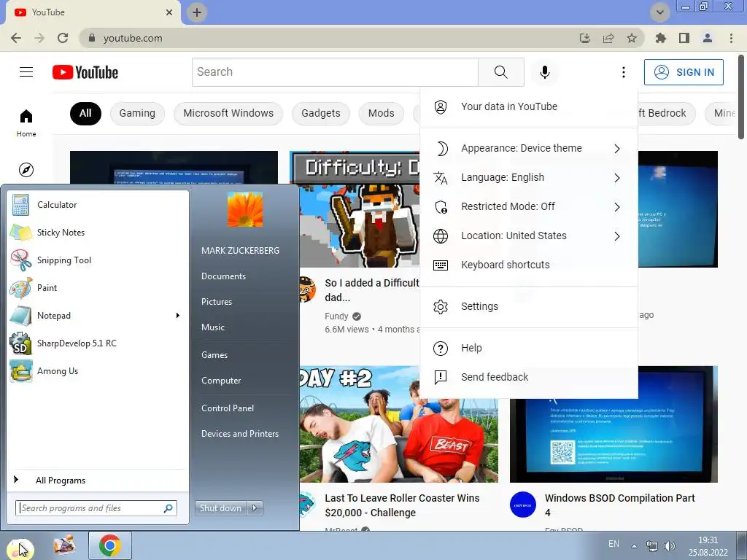This screenshot has height=560, width=747.
Task: Click Chrome icon in taskbar
Action: (110, 545)
